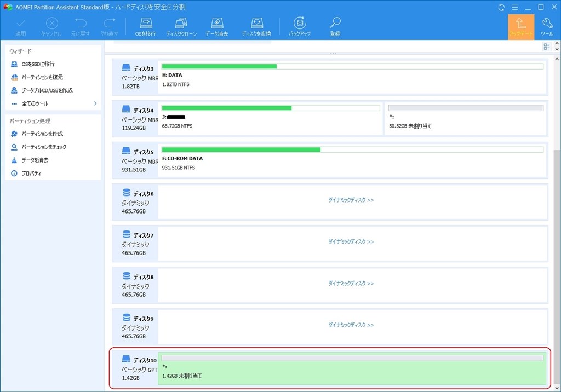The image size is (561, 392).
Task: Open ダイナミックディスク >> link for ディスク9
Action: (x=351, y=325)
